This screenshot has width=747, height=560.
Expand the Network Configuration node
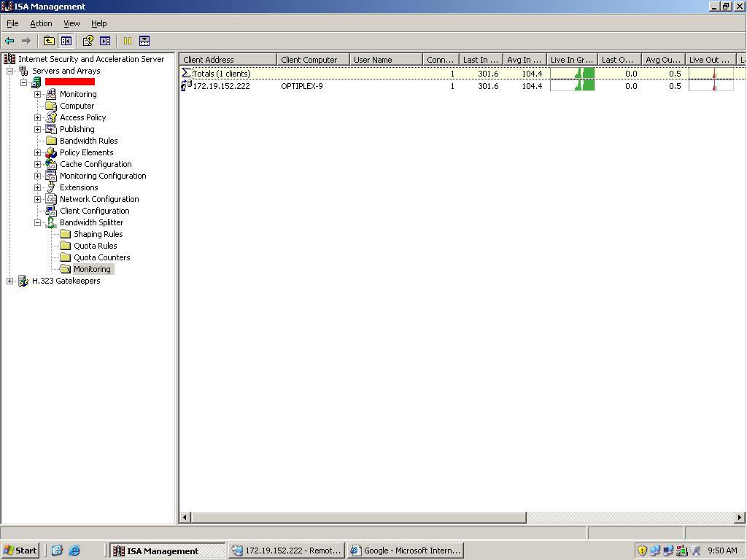(x=37, y=199)
